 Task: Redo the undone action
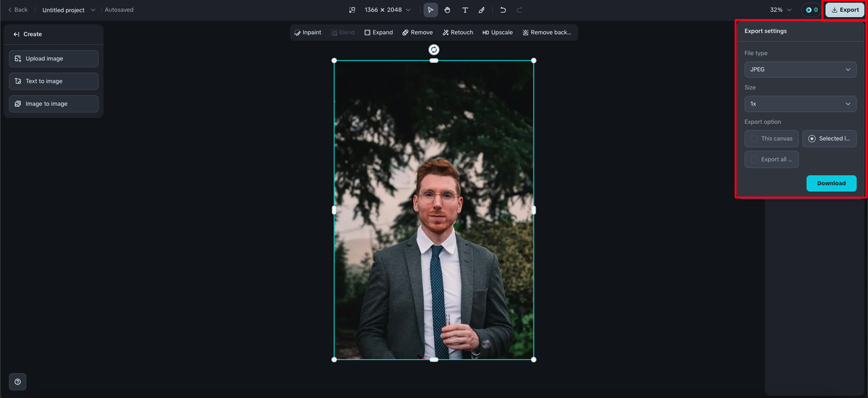(x=519, y=10)
